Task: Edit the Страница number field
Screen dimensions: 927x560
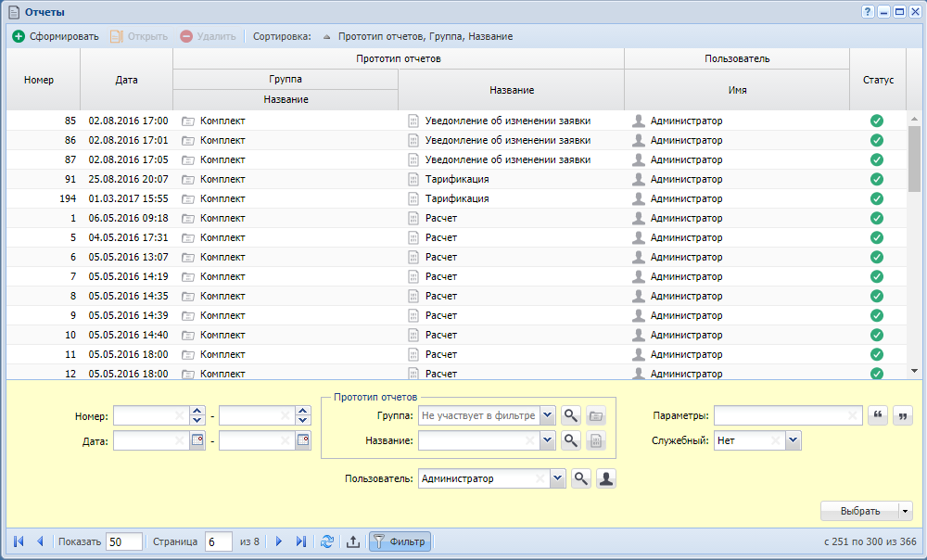Action: pyautogui.click(x=218, y=541)
